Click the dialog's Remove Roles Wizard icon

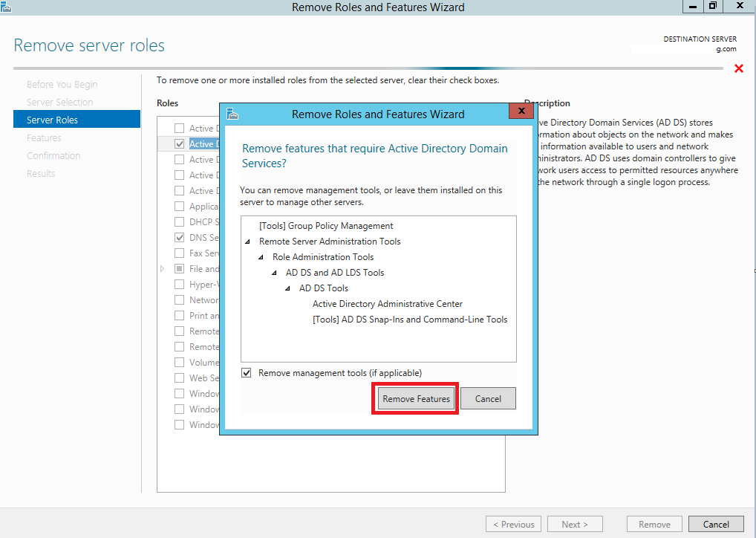click(232, 114)
